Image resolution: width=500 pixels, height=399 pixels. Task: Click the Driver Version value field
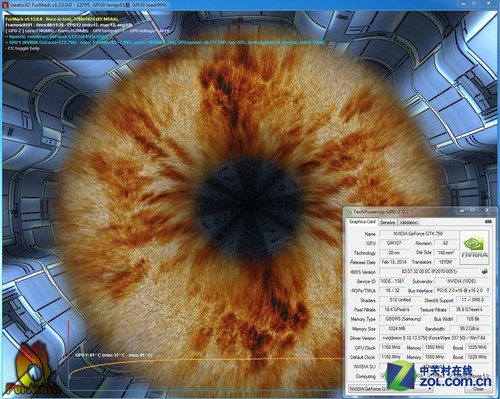pos(434,338)
